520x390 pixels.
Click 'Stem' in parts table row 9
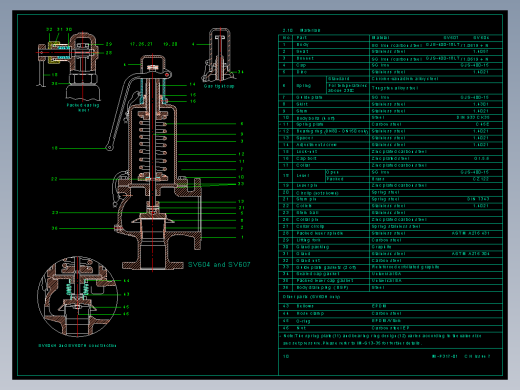coord(302,111)
